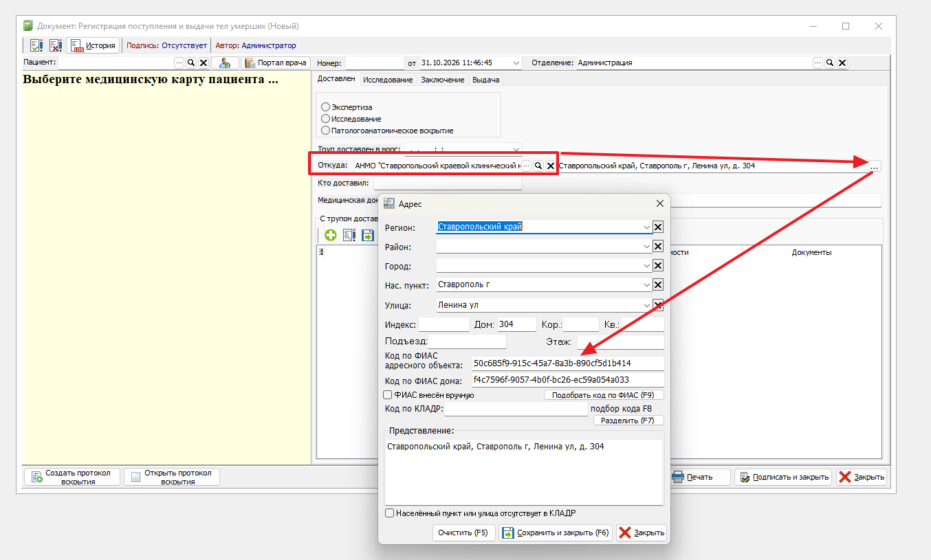Open Отделение selection ellipsis button
Screen dimensions: 931x560
[x=818, y=63]
